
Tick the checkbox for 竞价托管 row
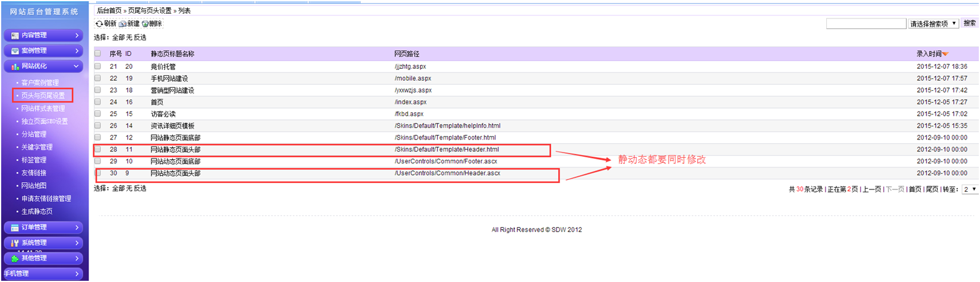[x=98, y=66]
